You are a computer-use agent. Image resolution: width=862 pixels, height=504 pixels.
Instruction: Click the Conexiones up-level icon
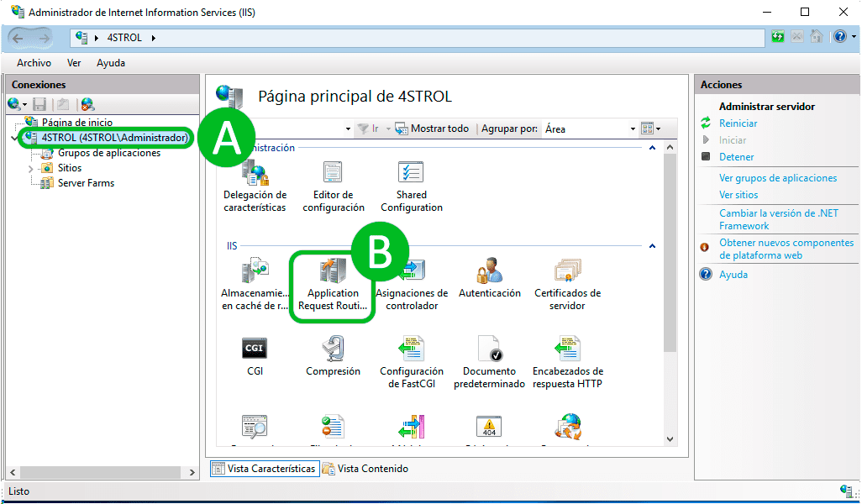click(x=63, y=104)
